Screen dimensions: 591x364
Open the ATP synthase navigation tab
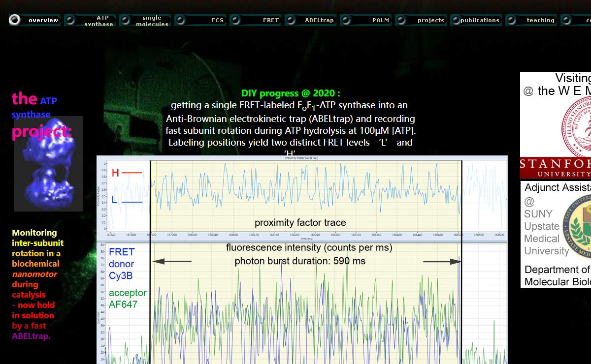coord(91,20)
